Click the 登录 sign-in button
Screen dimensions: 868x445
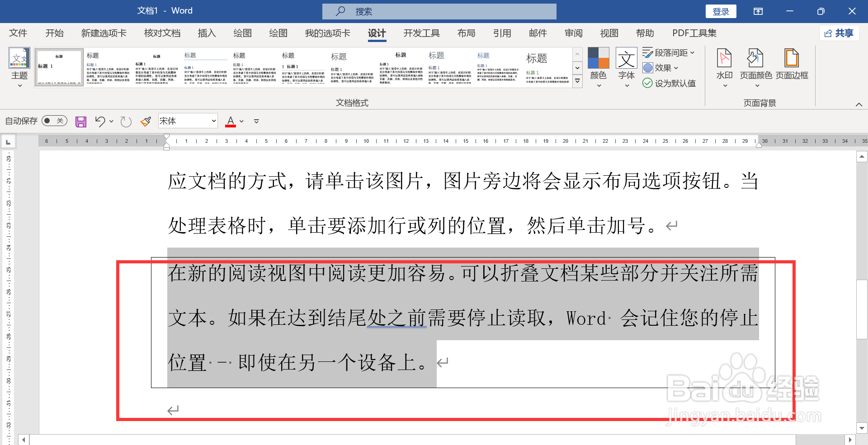click(x=721, y=11)
